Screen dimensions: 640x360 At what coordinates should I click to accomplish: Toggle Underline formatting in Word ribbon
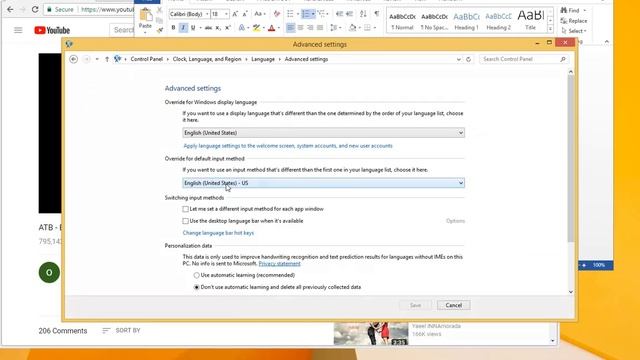point(193,28)
